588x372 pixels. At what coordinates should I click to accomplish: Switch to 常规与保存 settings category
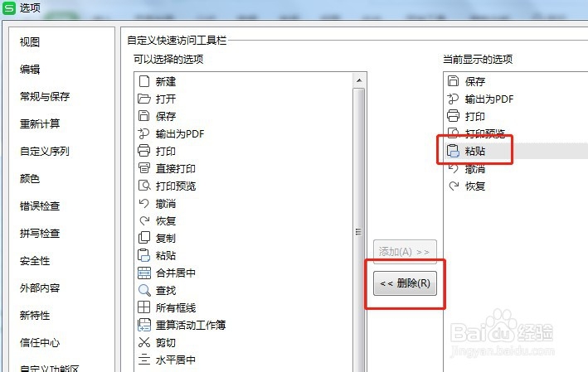[45, 97]
